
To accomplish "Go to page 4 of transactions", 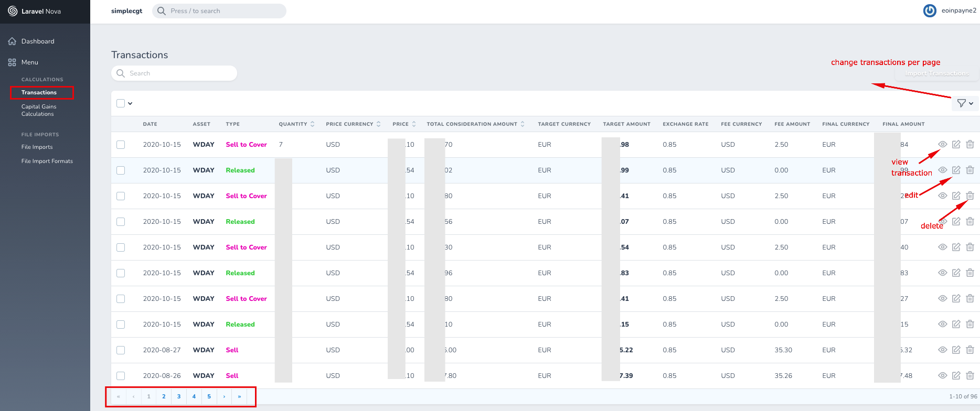I will point(194,396).
